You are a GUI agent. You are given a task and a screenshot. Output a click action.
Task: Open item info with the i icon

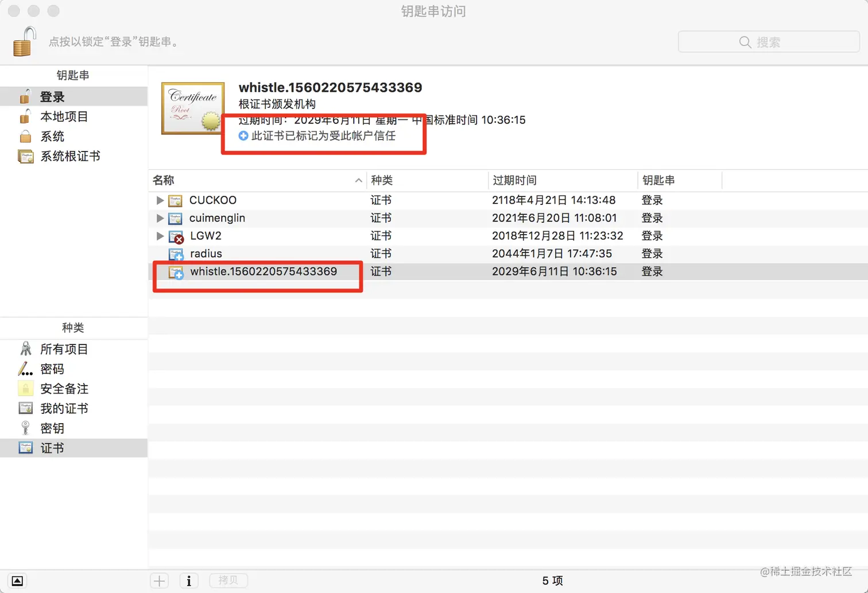click(189, 580)
